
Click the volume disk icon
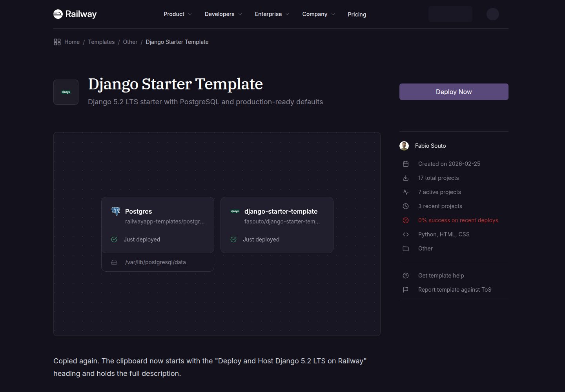click(114, 262)
